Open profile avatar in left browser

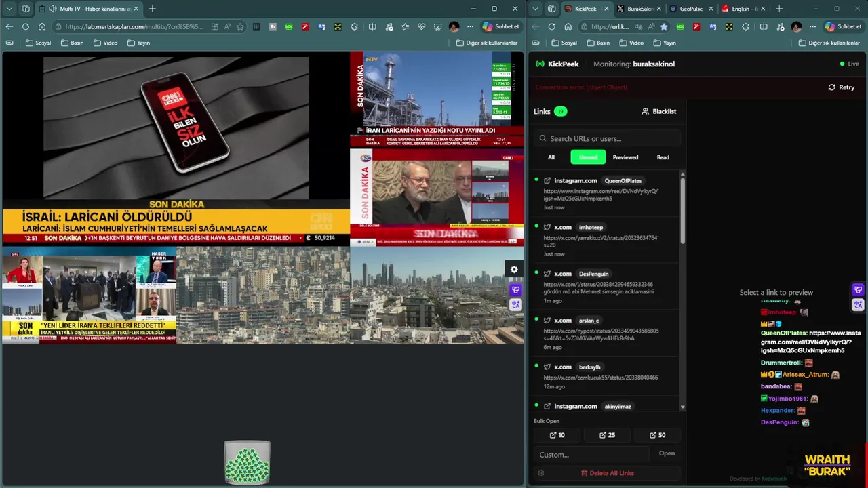pos(454,26)
